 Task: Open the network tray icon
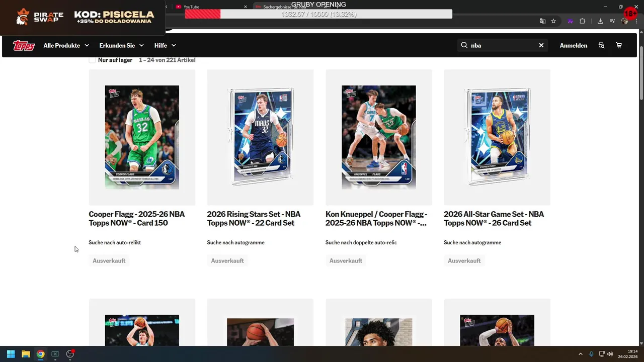pos(602,354)
